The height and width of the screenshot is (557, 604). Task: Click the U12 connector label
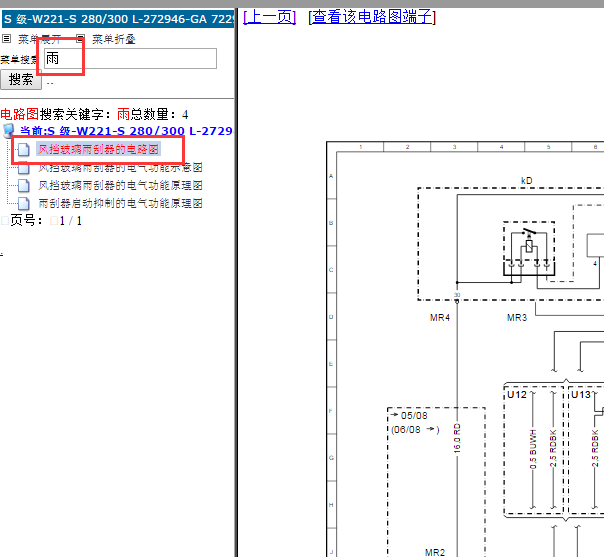(x=517, y=394)
